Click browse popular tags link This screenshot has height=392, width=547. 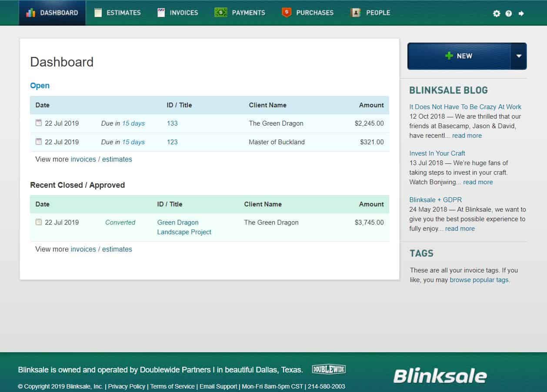click(x=479, y=280)
